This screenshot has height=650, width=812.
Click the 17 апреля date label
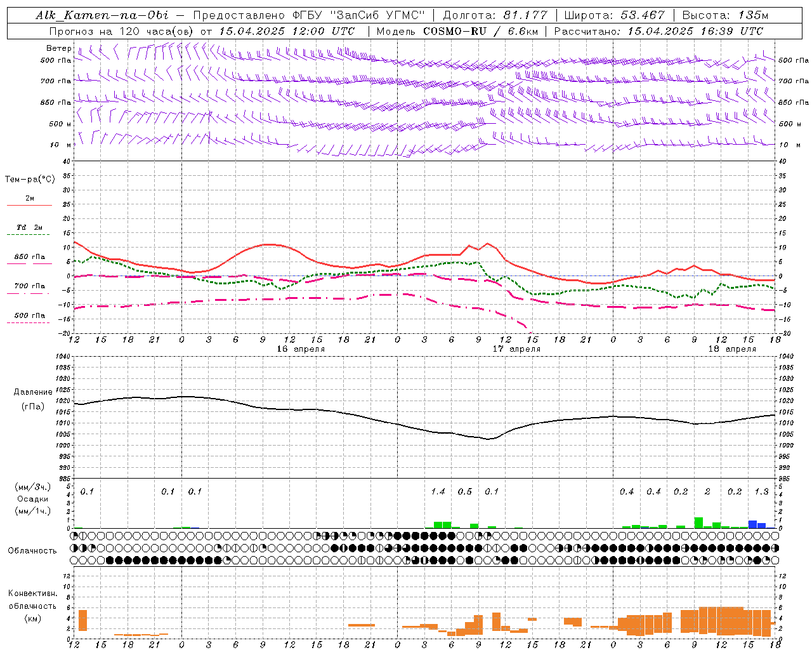(516, 349)
